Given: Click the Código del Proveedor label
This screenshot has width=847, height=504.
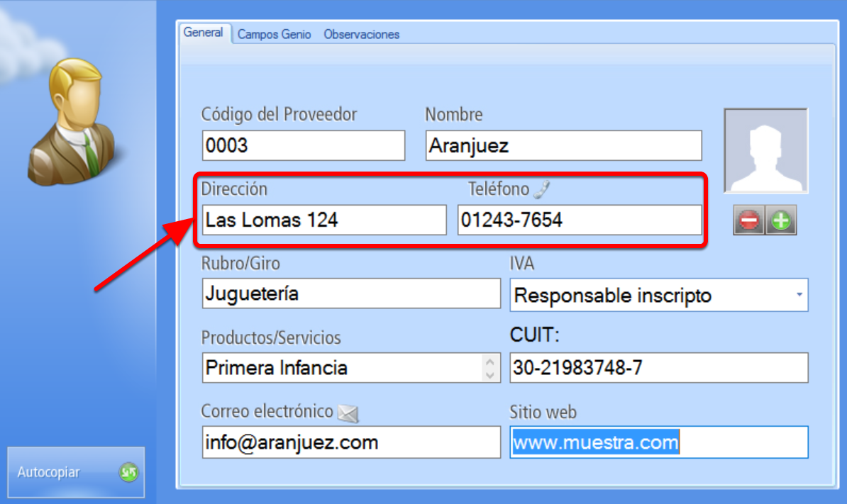Looking at the screenshot, I should pyautogui.click(x=279, y=114).
